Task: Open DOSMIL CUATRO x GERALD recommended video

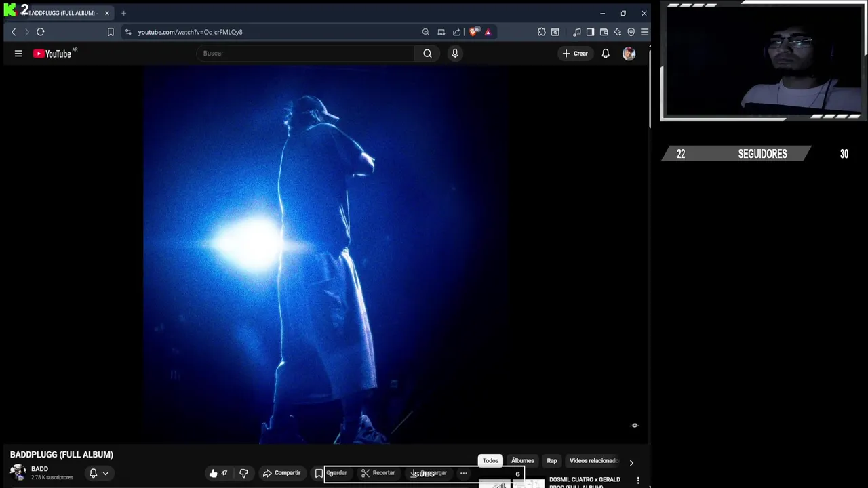Action: tap(585, 482)
